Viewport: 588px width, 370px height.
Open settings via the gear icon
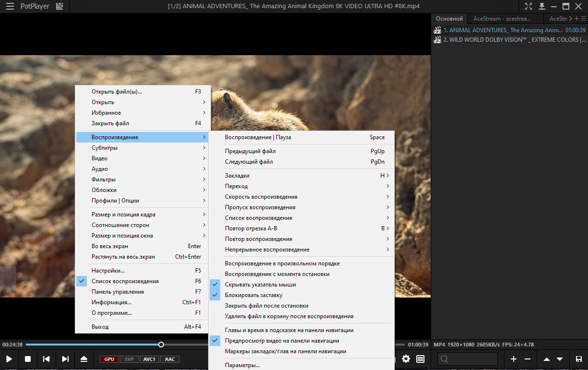click(406, 359)
